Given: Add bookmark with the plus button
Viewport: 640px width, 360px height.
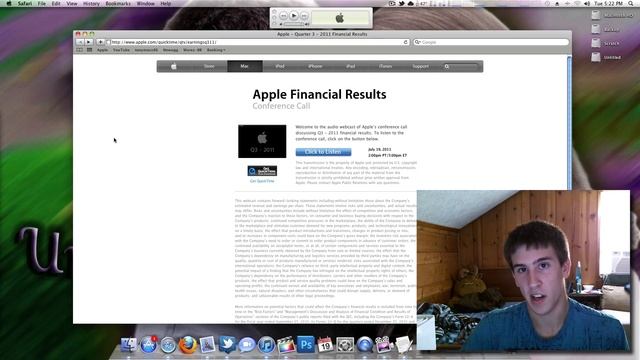Looking at the screenshot, I should point(100,42).
